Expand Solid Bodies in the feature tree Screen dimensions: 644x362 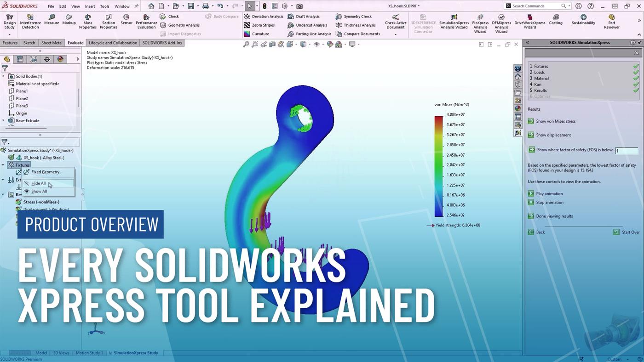coord(4,76)
